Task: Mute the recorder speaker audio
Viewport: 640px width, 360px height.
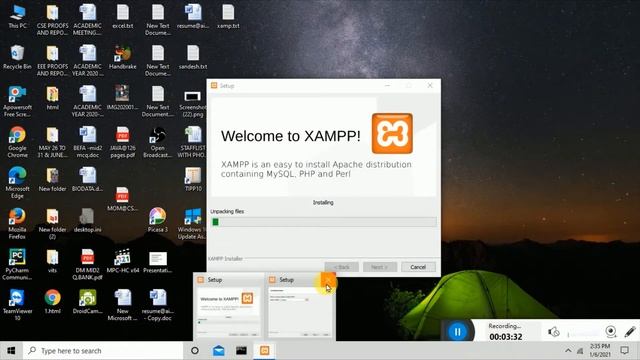Action: pos(553,332)
